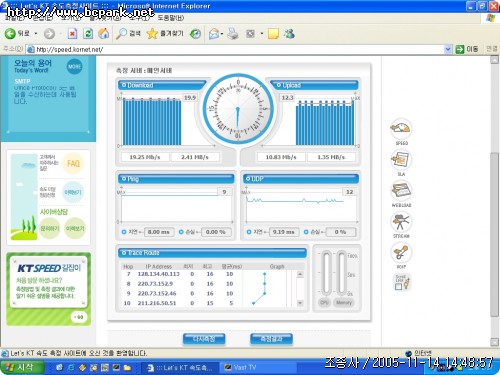Click the Print icon in the toolbar
The height and width of the screenshot is (375, 500).
click(233, 34)
